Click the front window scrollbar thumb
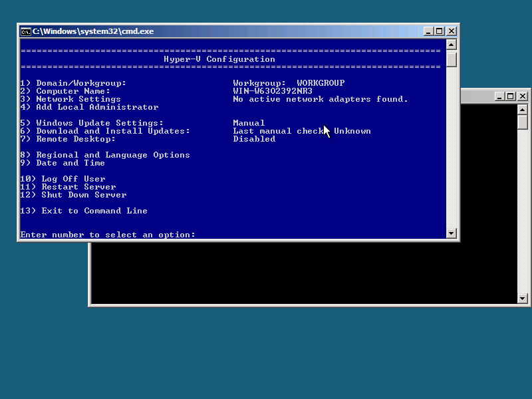The width and height of the screenshot is (532, 399). 452,59
